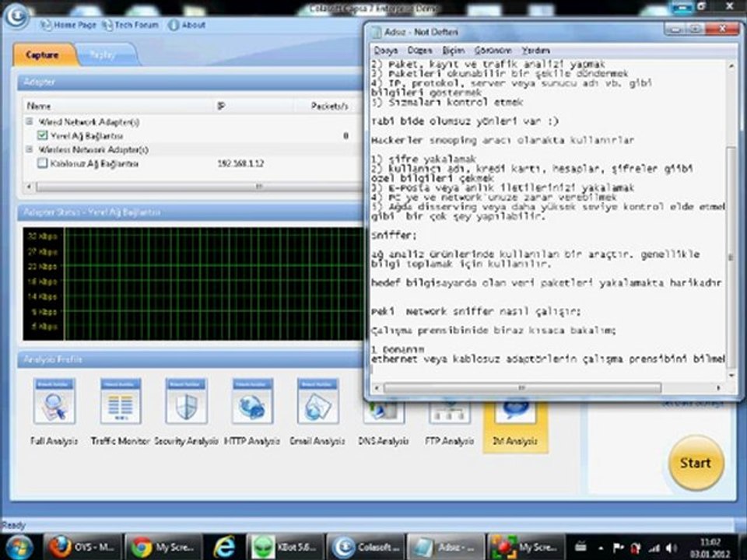
Task: Switch to the Chrome My Scre... taskbar button
Action: coord(163,547)
